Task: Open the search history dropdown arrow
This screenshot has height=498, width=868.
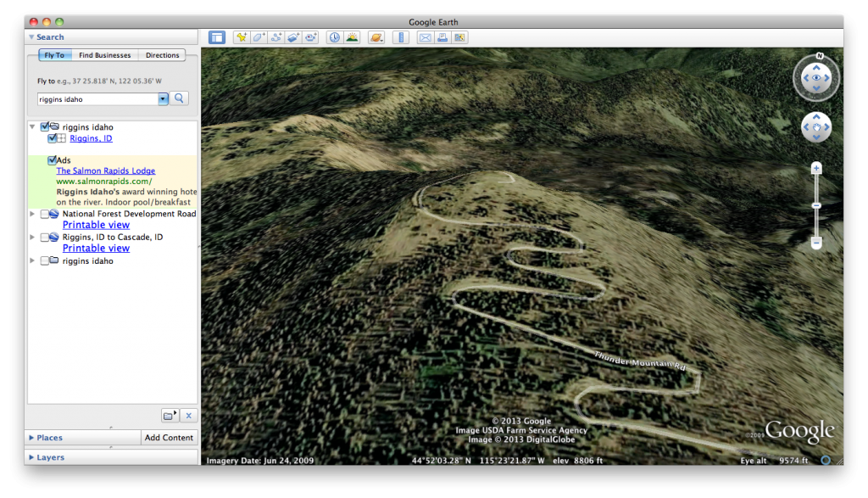Action: 163,99
